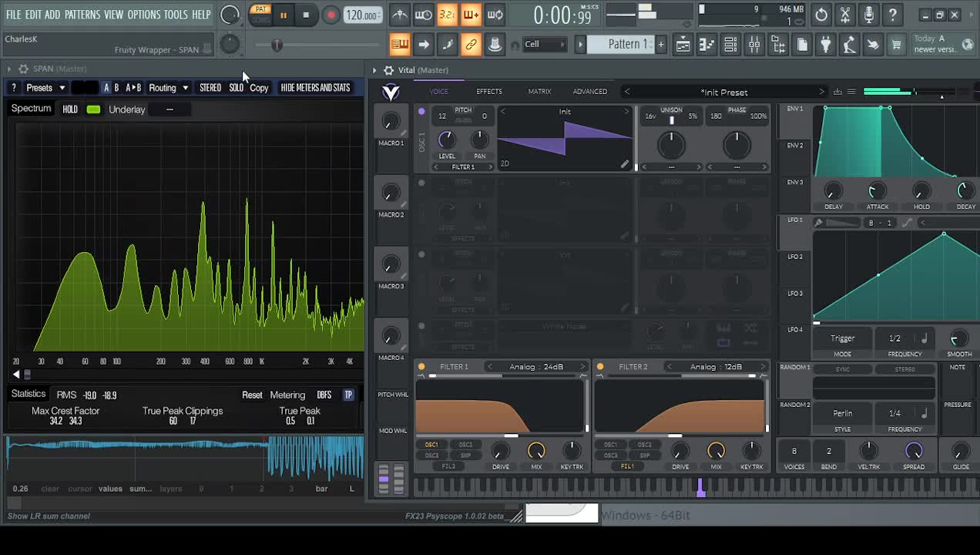Click the Statistics Reset button
Image resolution: width=980 pixels, height=555 pixels.
tap(252, 395)
